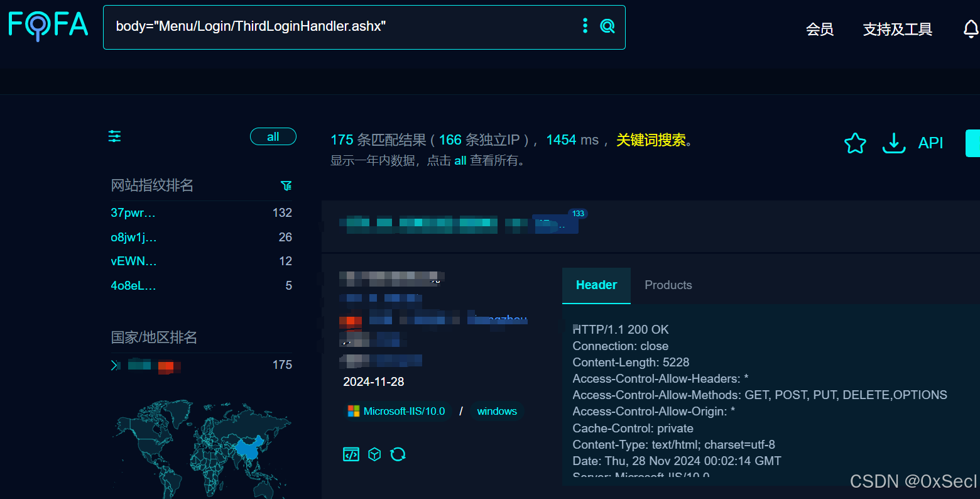
Task: Click the cube product detection icon
Action: tap(374, 454)
